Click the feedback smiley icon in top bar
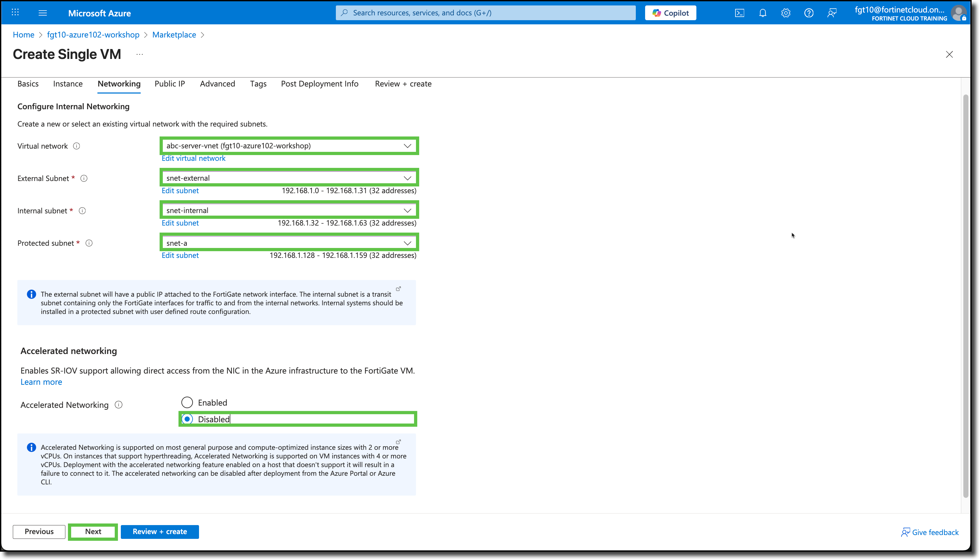This screenshot has height=560, width=980. pos(832,13)
